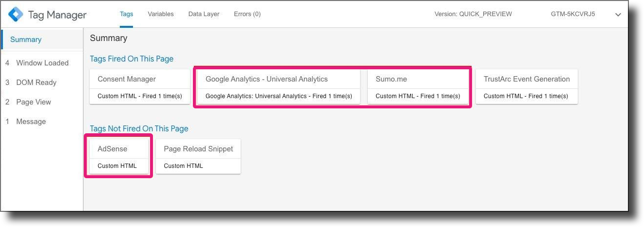Select the AdSense tag card
This screenshot has height=227, width=644.
pos(119,156)
